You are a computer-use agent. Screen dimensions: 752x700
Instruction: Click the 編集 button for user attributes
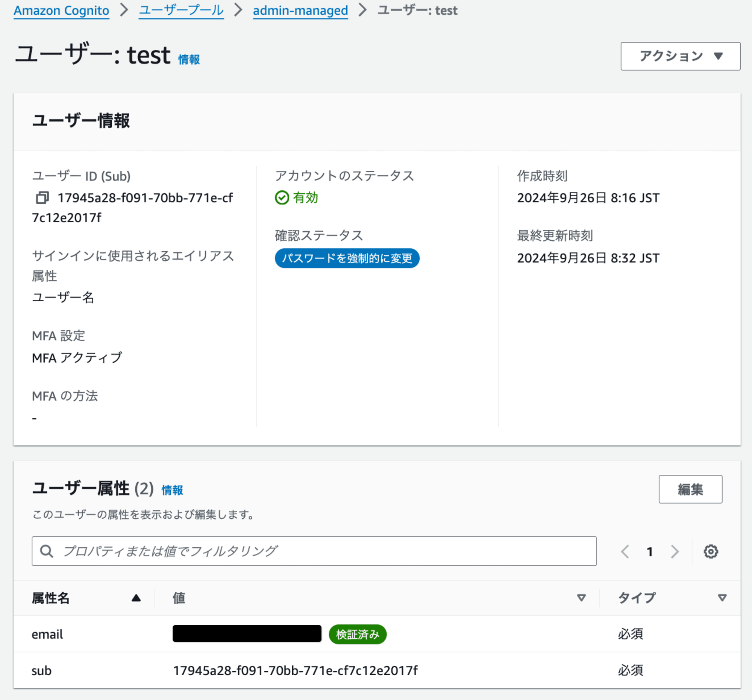point(690,489)
